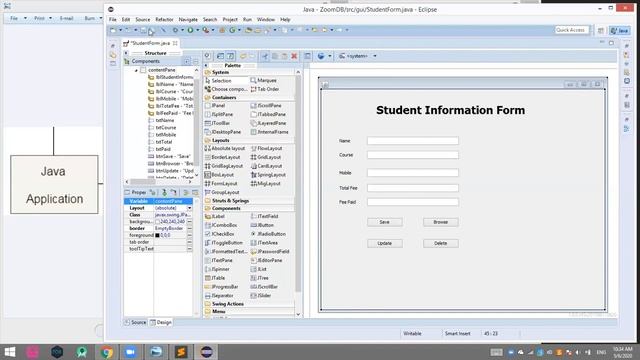Viewport: 640px width, 360px height.
Task: Click the Student Information Form heading label
Action: coord(451,110)
